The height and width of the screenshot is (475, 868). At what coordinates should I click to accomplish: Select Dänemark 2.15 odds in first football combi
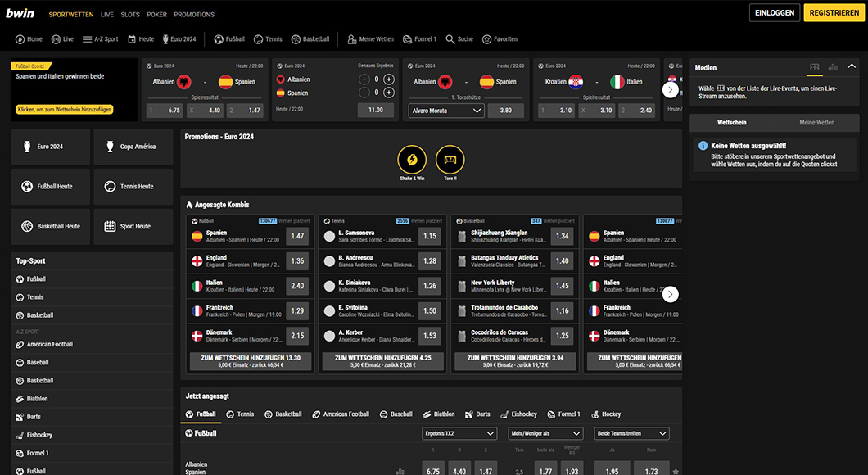pyautogui.click(x=298, y=336)
